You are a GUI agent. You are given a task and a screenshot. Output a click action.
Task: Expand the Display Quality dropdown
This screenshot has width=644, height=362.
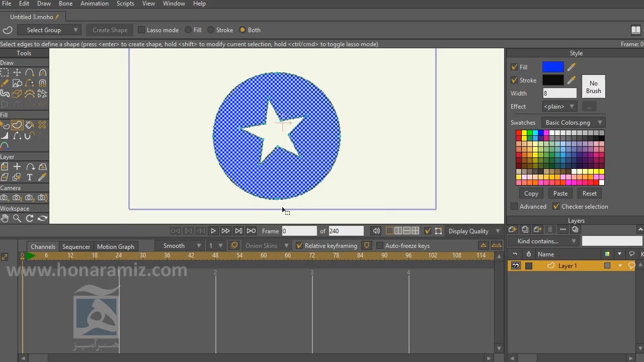(474, 231)
